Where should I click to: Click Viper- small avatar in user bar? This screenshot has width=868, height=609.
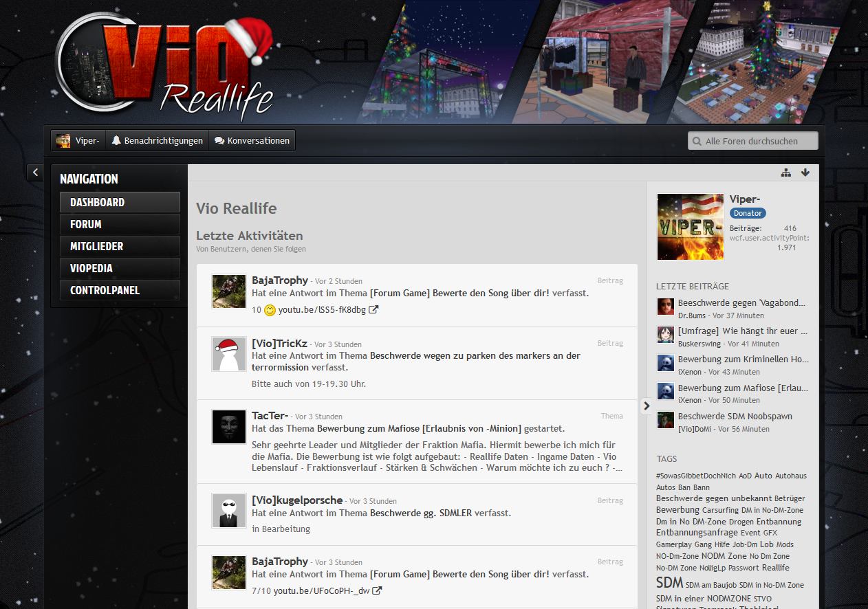63,140
